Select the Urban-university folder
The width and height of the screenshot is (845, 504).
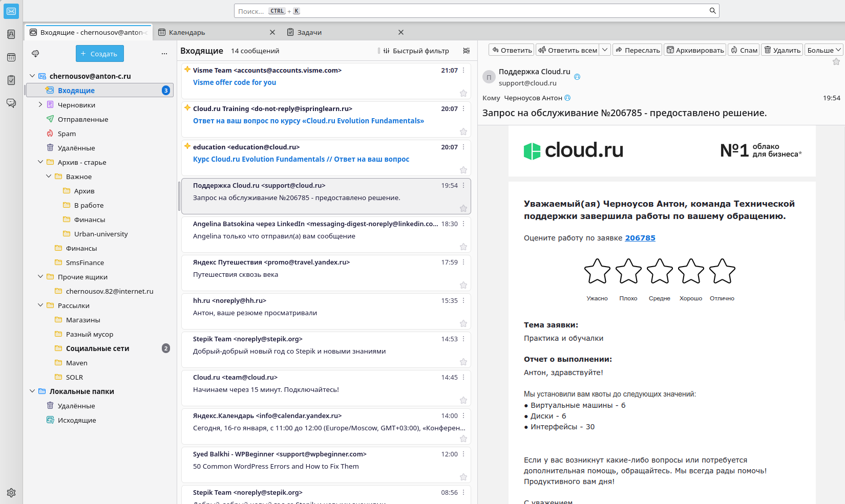point(100,233)
